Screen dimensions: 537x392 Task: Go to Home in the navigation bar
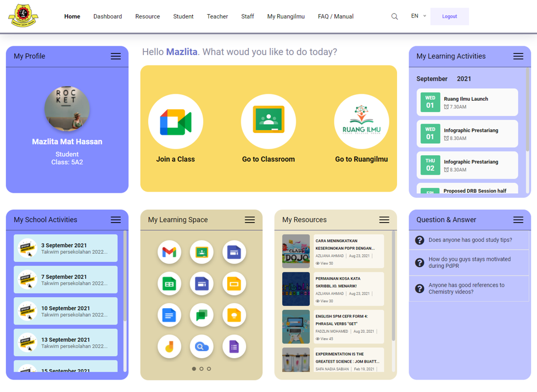click(x=72, y=16)
